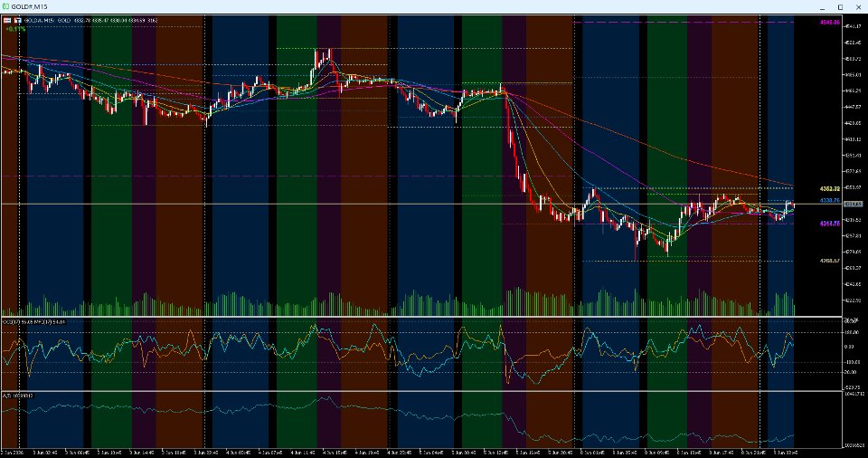The image size is (868, 458).
Task: Select the blue price label 4338.76
Action: [x=830, y=200]
